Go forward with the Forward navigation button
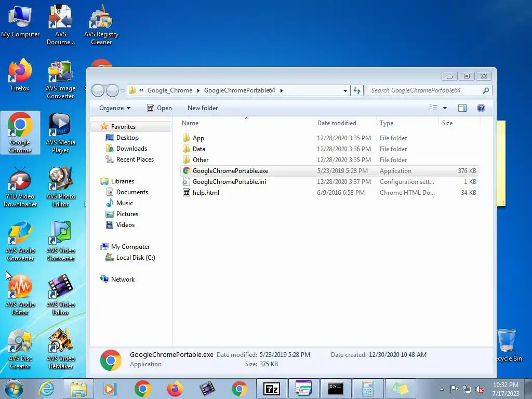 click(112, 90)
